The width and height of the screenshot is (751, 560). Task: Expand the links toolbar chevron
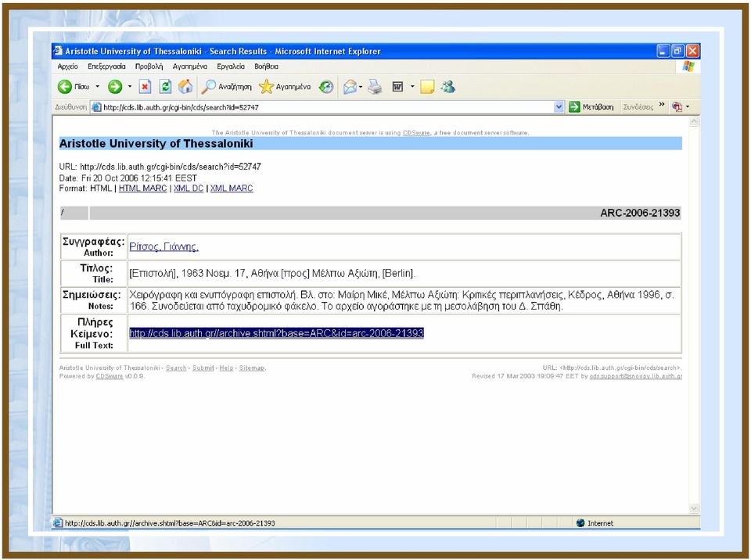click(662, 105)
